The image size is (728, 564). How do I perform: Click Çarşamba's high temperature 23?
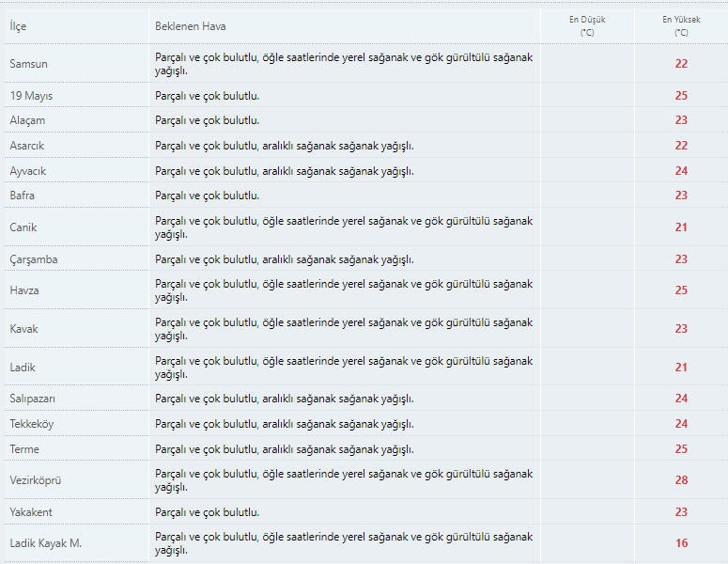pyautogui.click(x=681, y=259)
